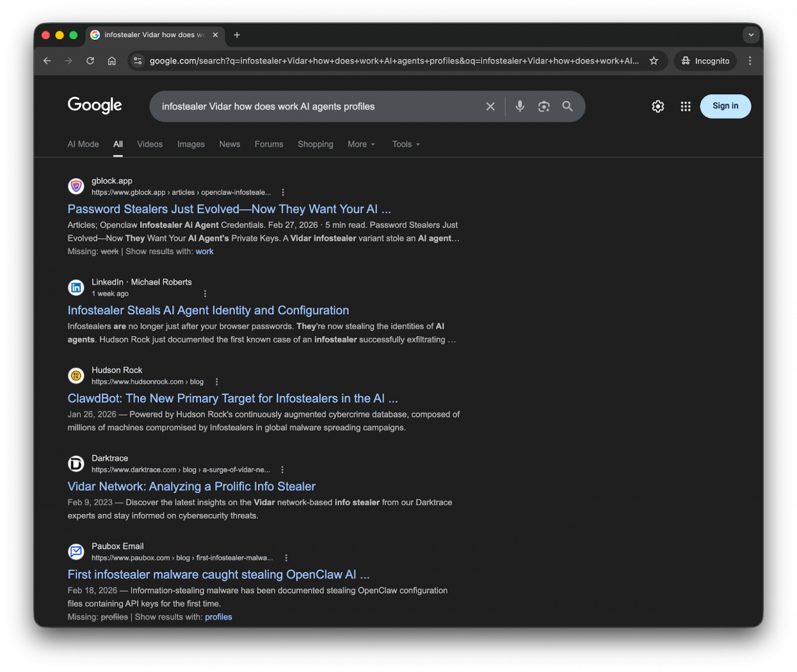Show results with 'profiles' link

(219, 617)
